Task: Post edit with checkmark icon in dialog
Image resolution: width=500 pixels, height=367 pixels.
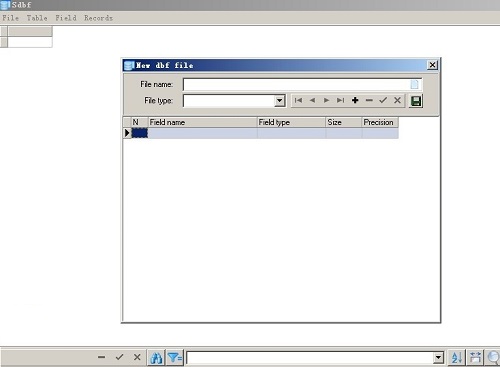Action: pos(383,100)
